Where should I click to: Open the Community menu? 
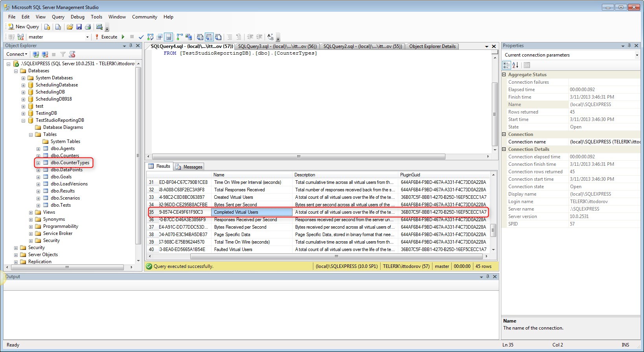pos(145,17)
